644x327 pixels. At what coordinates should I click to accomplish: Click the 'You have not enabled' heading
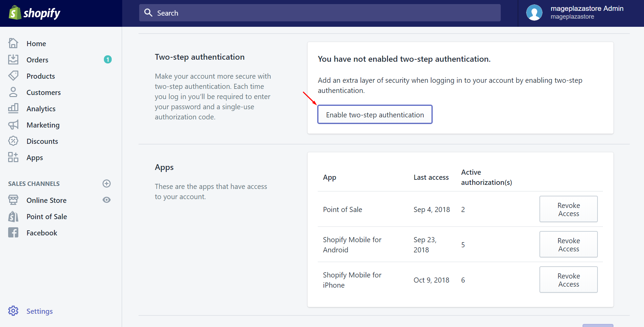[x=404, y=59]
